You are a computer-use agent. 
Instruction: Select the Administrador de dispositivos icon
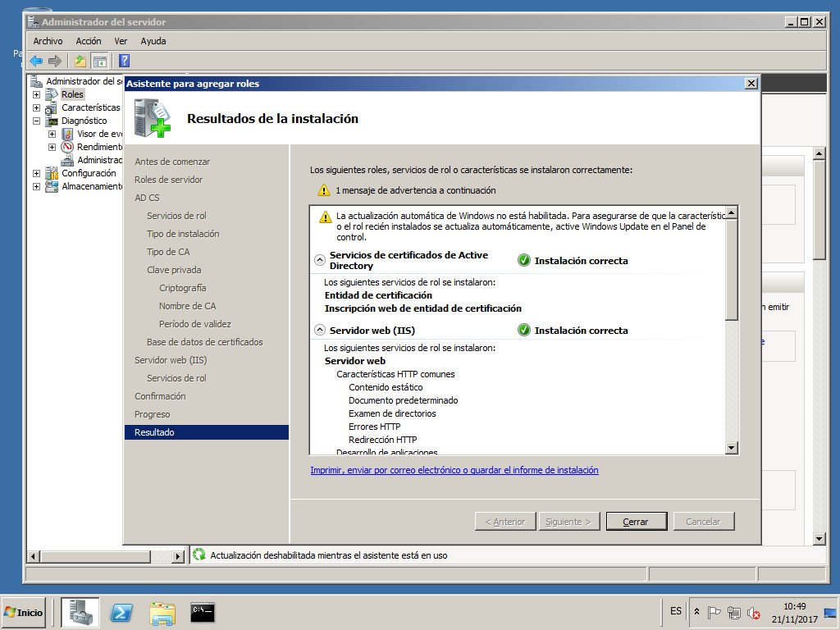pos(67,160)
